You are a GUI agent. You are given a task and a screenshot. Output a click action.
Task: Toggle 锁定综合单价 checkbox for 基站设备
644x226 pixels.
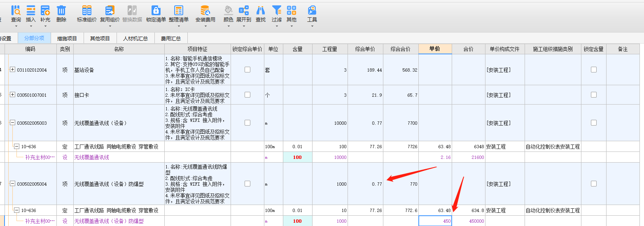tap(247, 70)
